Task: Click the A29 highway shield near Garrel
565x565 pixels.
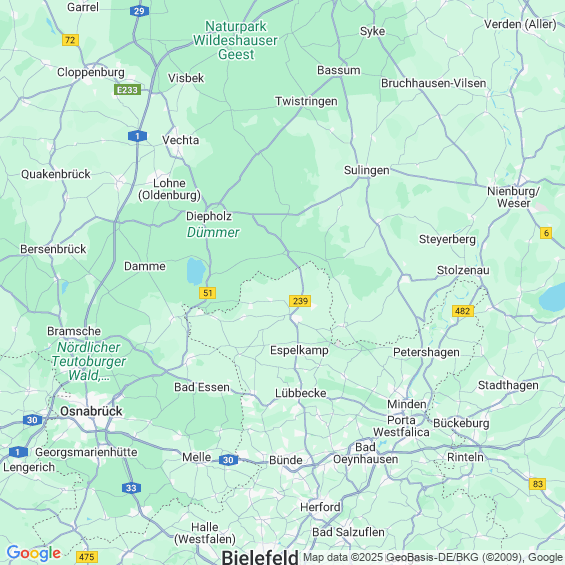Action: click(139, 11)
